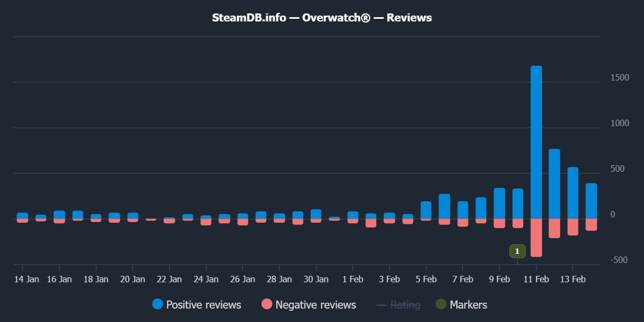Screen dimensions: 644x322
Task: Select the positive bar for 13 Feb
Action: coord(573,193)
